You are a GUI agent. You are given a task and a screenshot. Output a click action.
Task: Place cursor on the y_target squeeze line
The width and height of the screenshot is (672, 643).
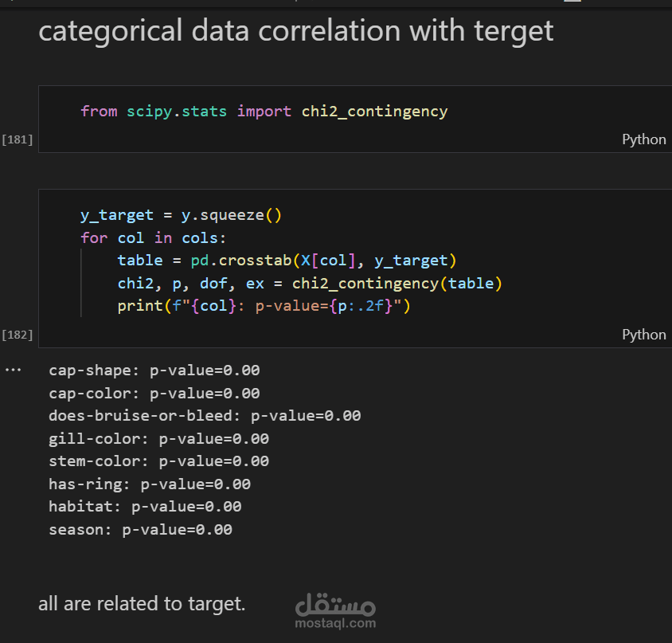(181, 215)
